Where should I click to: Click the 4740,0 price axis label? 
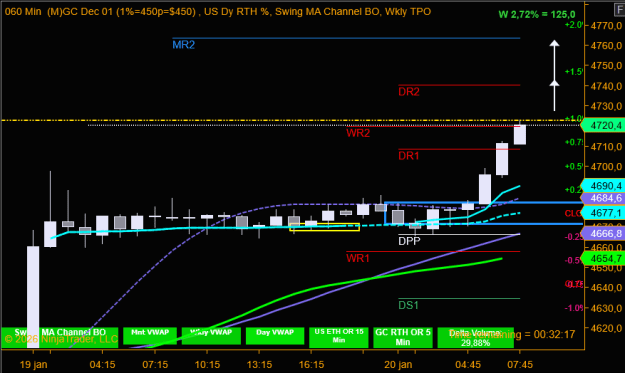606,86
